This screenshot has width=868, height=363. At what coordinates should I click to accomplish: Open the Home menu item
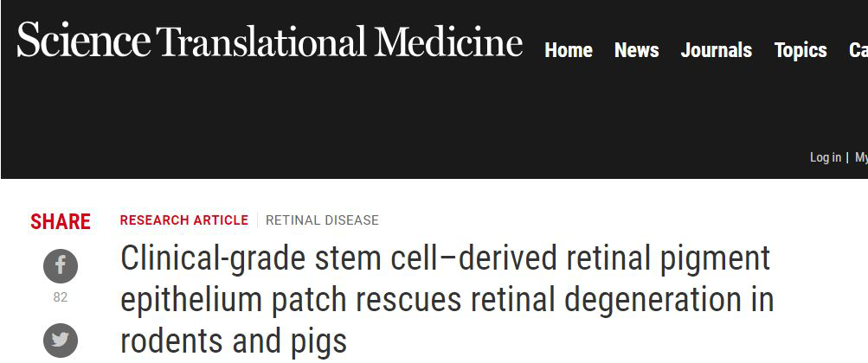pyautogui.click(x=569, y=51)
